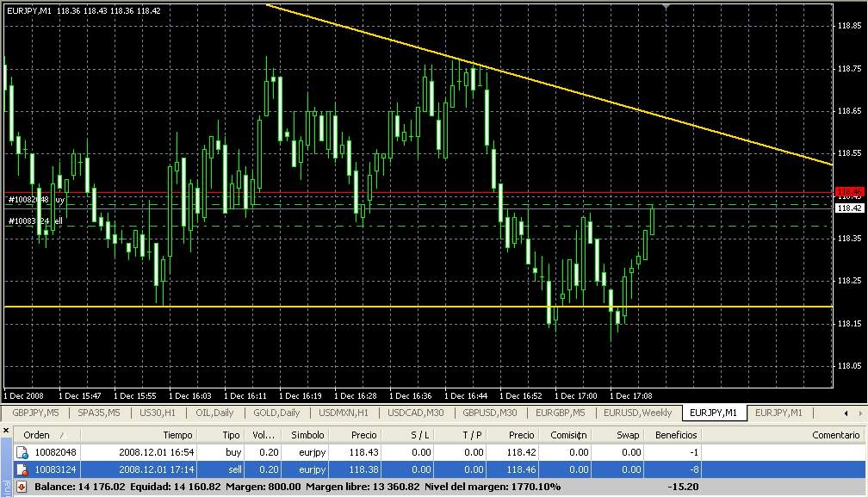The height and width of the screenshot is (497, 868).
Task: Click the Margen libre: 13 360.82 text
Action: coord(363,487)
